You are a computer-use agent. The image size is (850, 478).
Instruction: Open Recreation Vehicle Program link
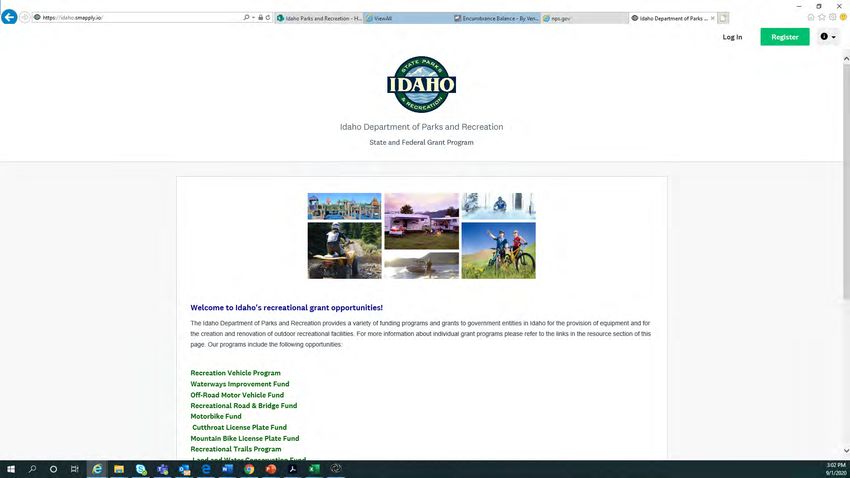[235, 373]
